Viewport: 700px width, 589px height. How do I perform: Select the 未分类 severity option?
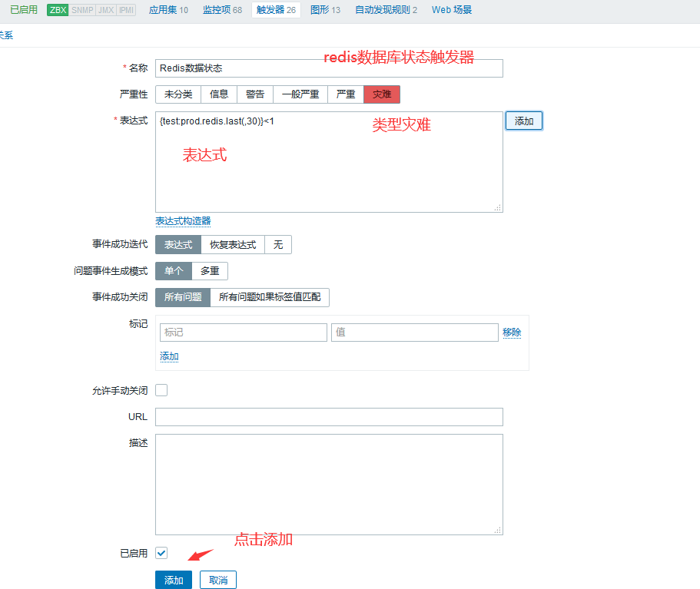click(x=178, y=94)
